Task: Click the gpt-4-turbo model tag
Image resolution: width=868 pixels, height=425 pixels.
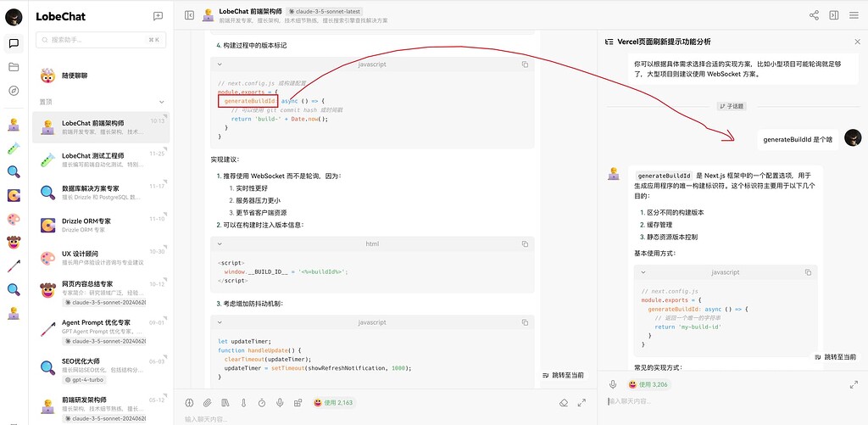Action: [84, 379]
